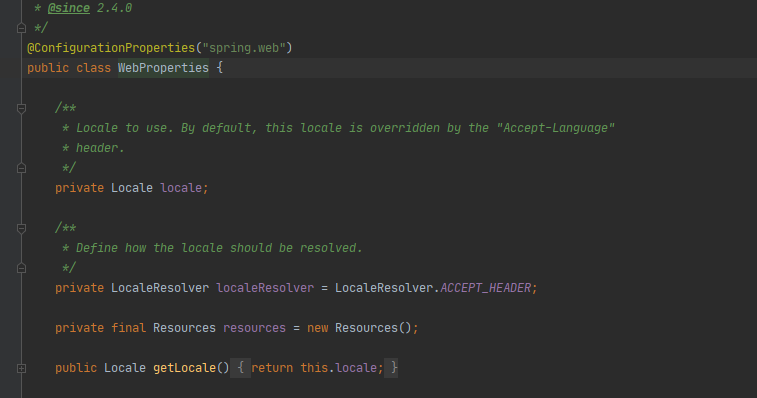Click the getLocale method name
Viewport: 757px width, 398px height.
click(184, 368)
